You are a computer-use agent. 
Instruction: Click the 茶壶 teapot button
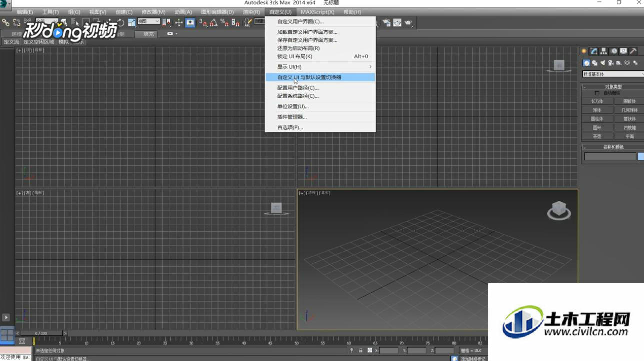597,136
